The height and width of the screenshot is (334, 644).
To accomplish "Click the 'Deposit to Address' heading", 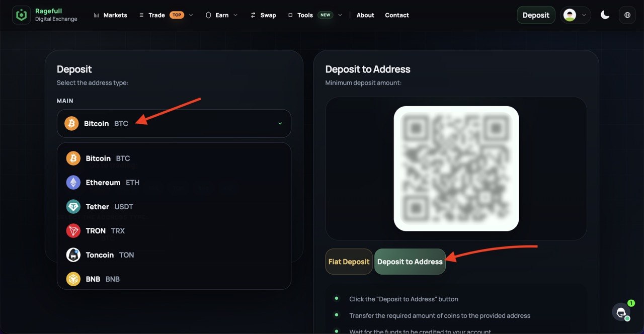I will coord(368,69).
